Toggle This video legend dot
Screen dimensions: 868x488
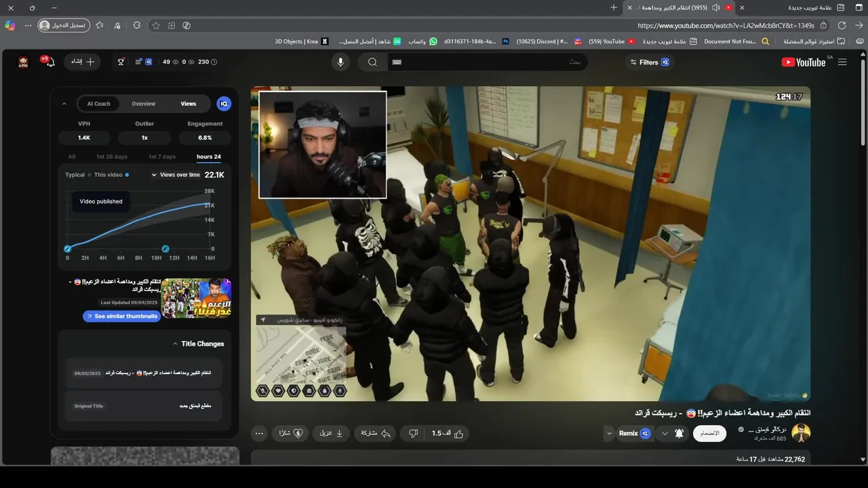click(x=127, y=175)
